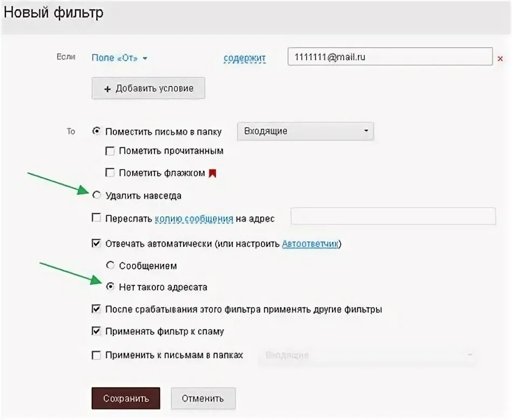Focus the 1111111@mail.ru address field
Viewport: 512px width, 420px height.
(x=390, y=57)
